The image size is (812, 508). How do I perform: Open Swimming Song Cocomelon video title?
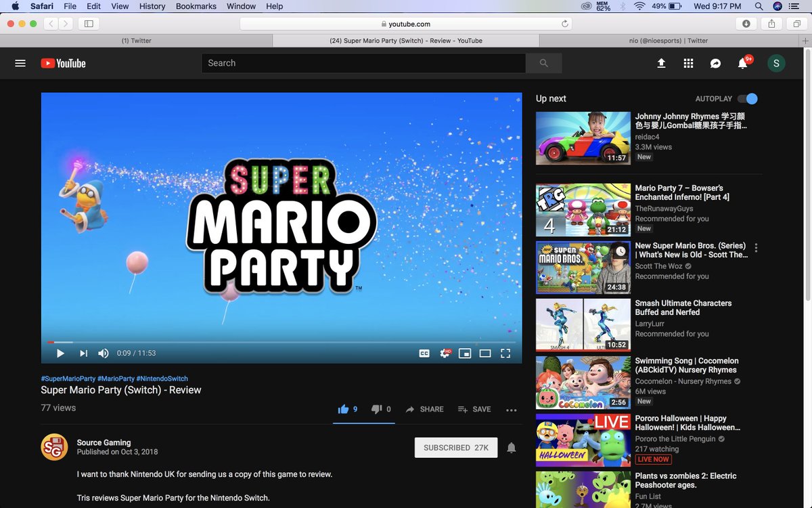click(687, 365)
